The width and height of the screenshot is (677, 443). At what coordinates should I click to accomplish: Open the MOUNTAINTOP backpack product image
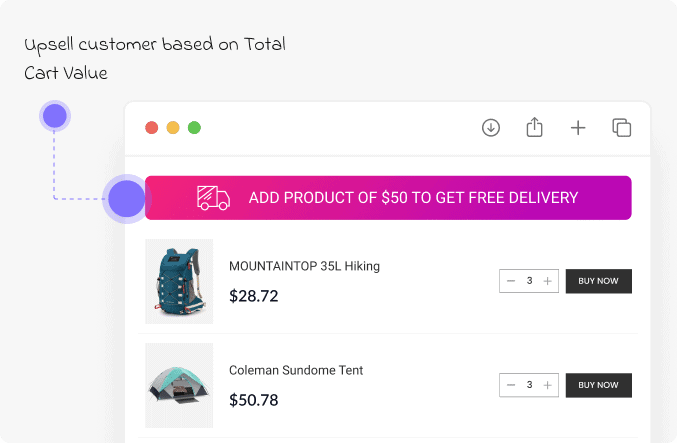click(179, 281)
